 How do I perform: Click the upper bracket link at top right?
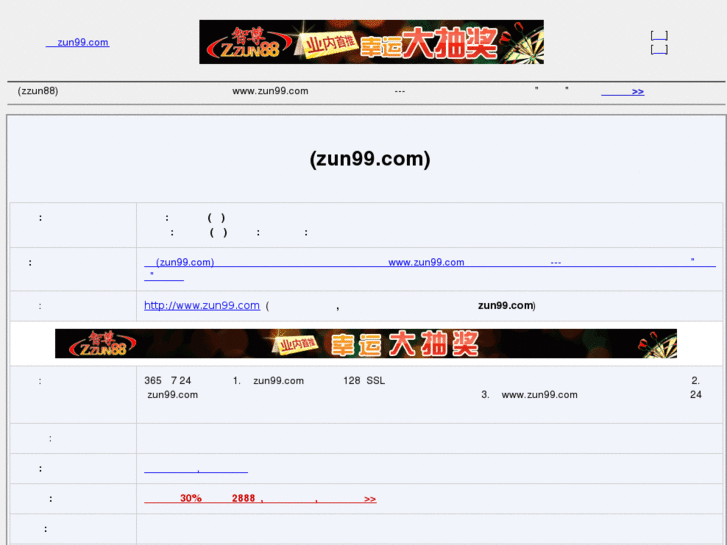[x=659, y=35]
